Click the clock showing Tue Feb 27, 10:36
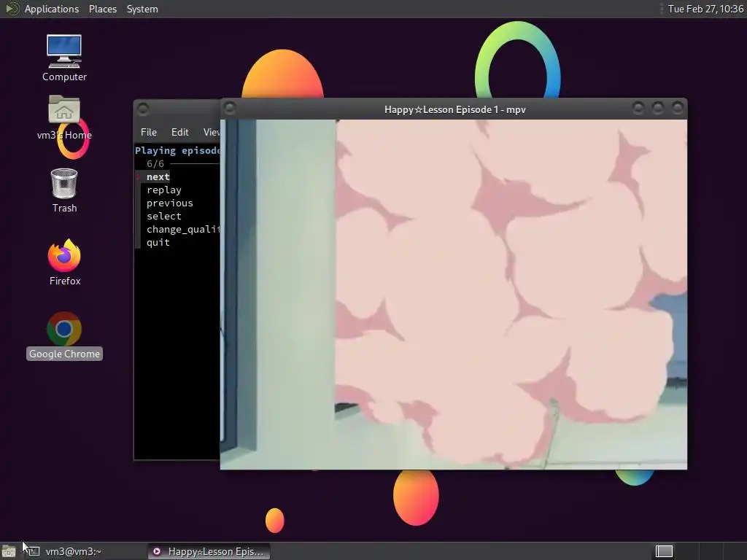Screen dimensions: 747x560 click(705, 9)
